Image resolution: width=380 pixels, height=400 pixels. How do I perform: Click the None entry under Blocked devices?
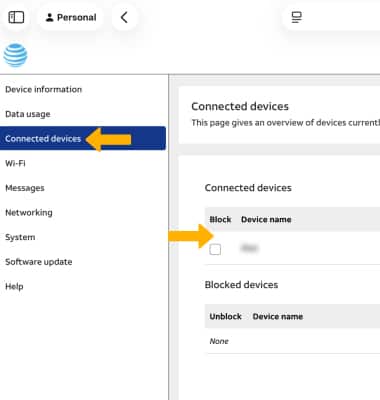(219, 341)
